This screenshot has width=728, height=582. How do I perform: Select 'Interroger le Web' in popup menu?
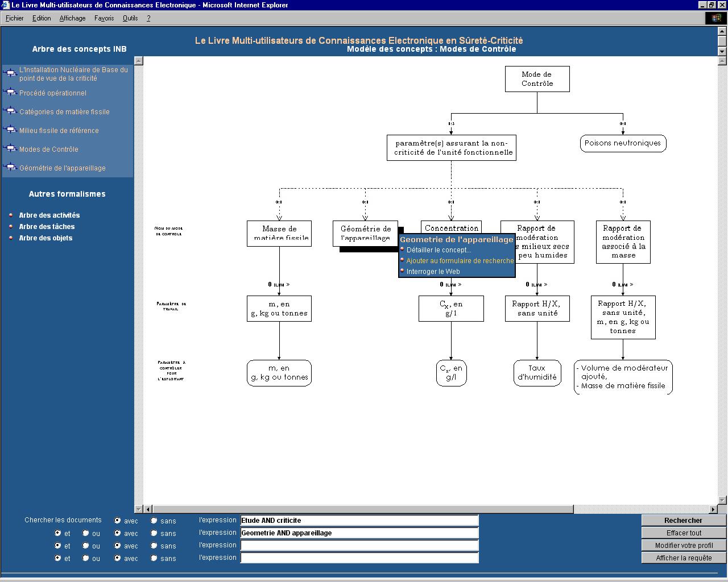coord(433,272)
